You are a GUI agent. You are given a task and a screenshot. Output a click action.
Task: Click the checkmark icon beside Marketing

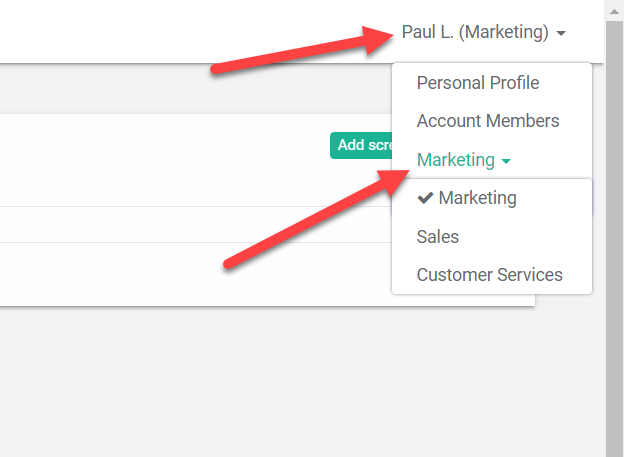425,198
